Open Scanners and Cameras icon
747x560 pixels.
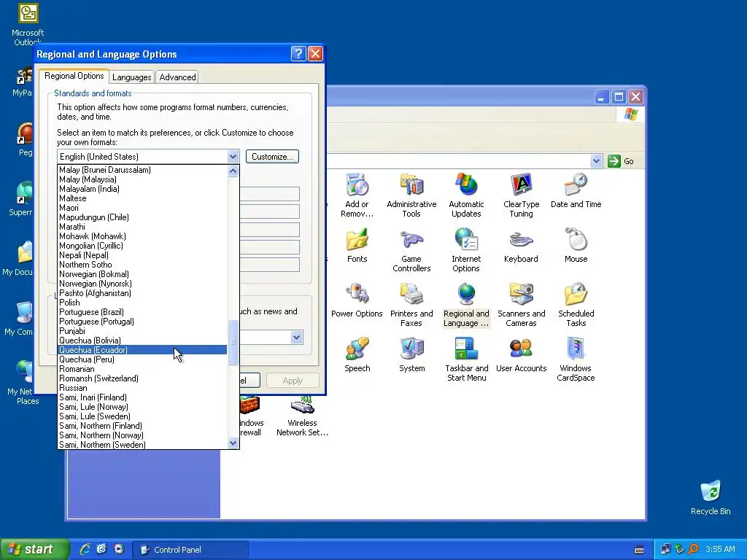pos(521,295)
